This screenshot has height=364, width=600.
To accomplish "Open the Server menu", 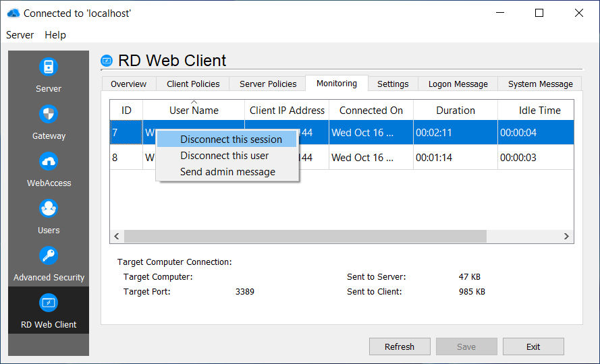I will (x=20, y=35).
